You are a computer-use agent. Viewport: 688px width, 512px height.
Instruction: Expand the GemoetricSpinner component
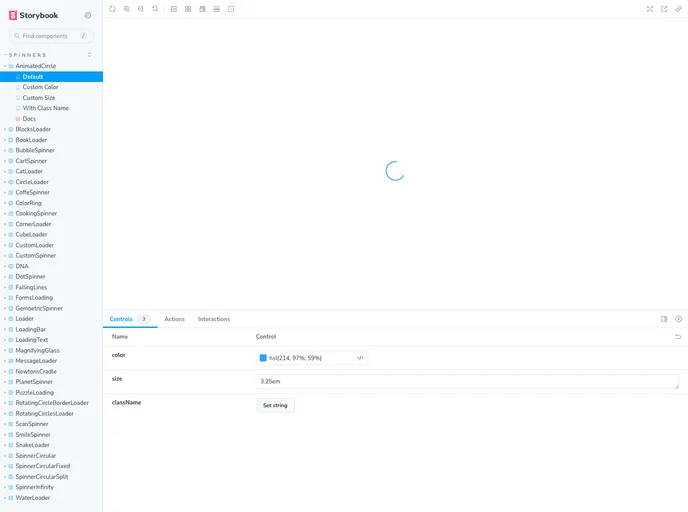[39, 308]
